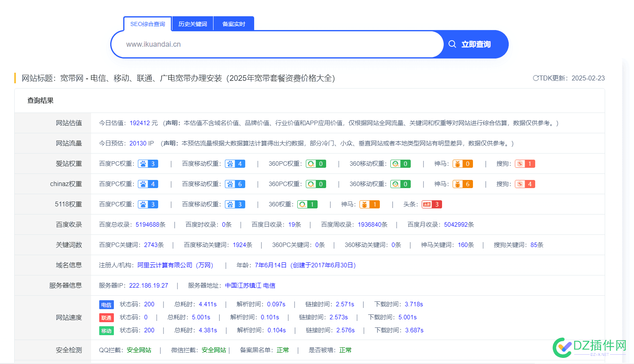Click the chinaz Baidu PC weight badge 4
This screenshot has height=364, width=634.
pos(148,184)
